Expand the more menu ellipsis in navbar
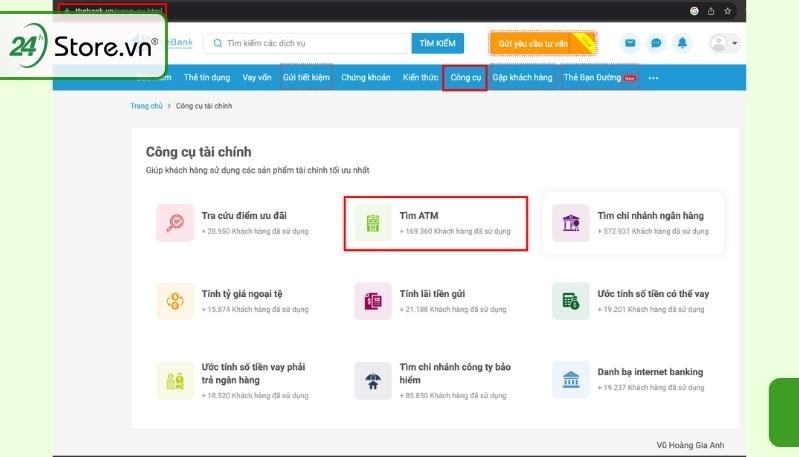 pyautogui.click(x=653, y=78)
